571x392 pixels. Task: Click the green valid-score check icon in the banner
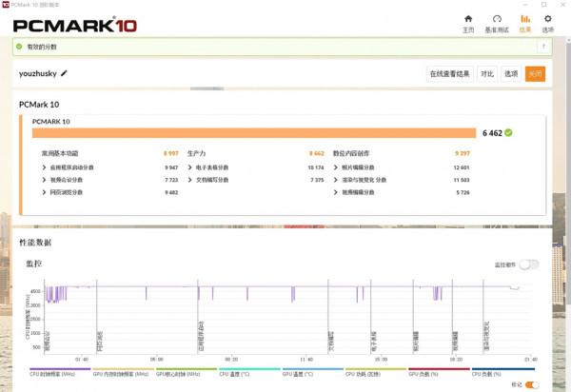19,47
